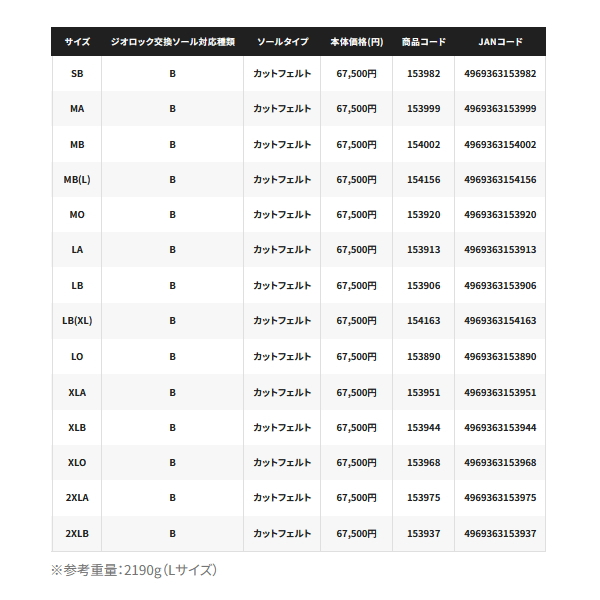Click JAN code 4969363153982
The width and height of the screenshot is (600, 600).
point(500,74)
